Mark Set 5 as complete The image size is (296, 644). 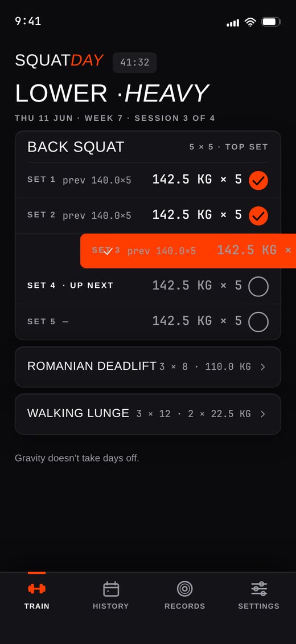pyautogui.click(x=258, y=321)
